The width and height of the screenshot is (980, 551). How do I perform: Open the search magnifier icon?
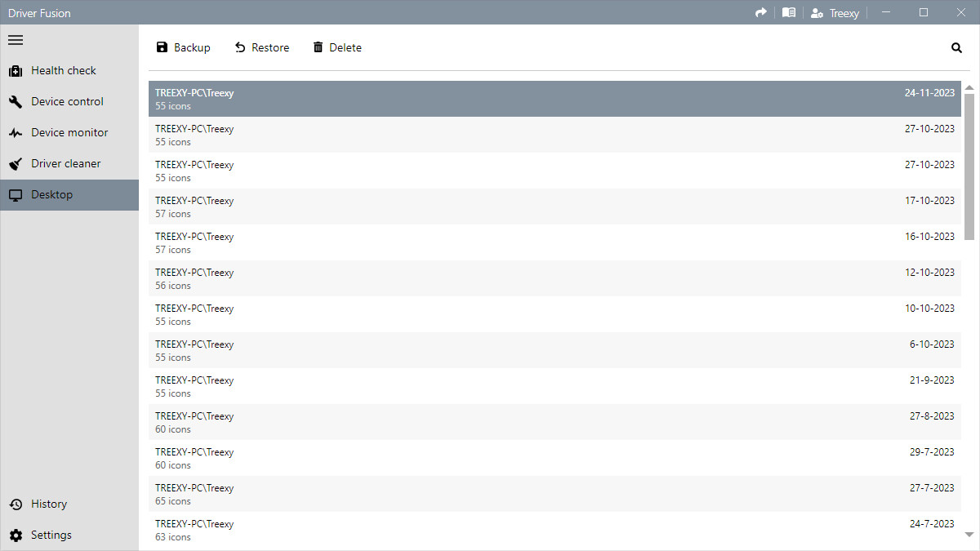[x=956, y=48]
